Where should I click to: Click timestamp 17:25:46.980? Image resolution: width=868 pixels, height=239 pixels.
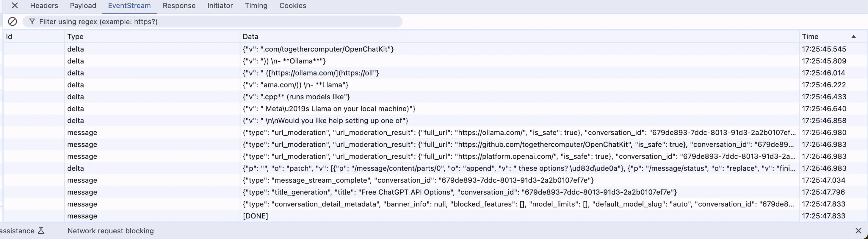[824, 132]
